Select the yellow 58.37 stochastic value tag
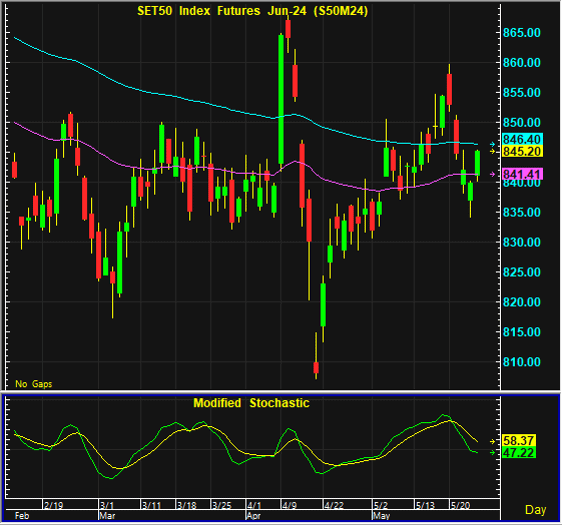This screenshot has height=525, width=562. [519, 440]
